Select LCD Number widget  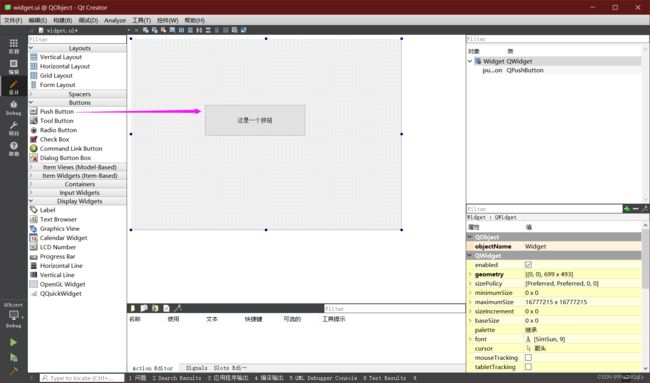(58, 247)
